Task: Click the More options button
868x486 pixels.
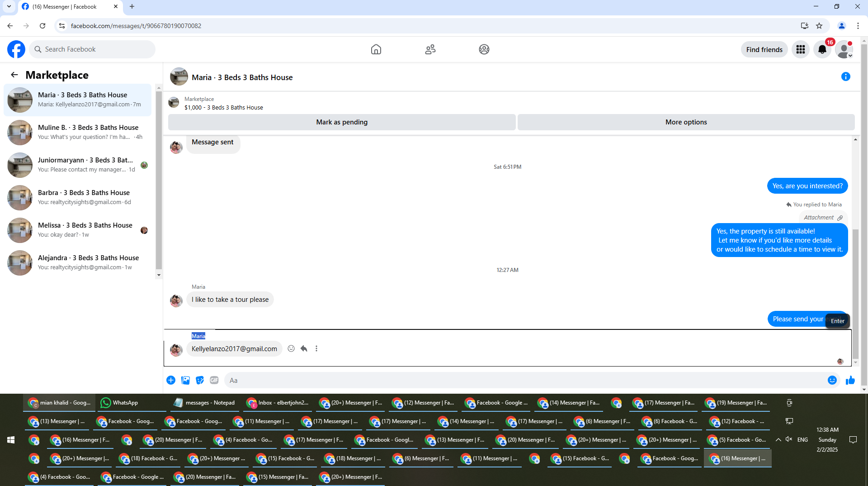Action: pyautogui.click(x=686, y=122)
